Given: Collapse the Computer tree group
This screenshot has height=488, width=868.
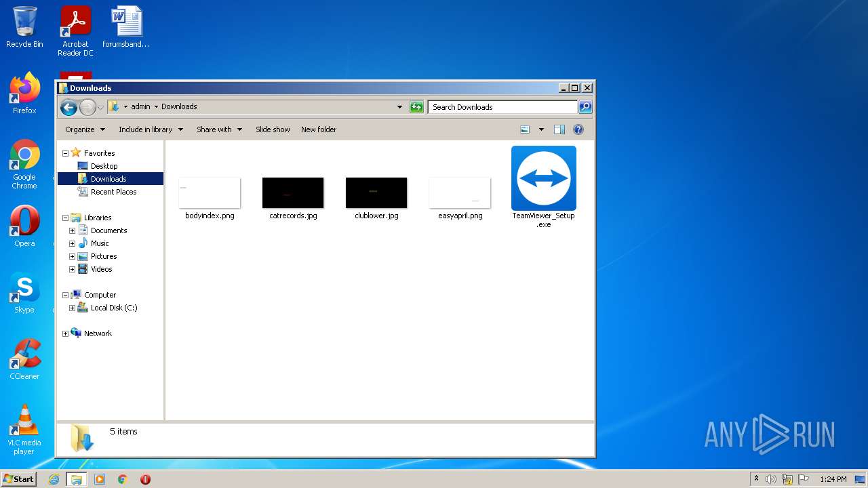Looking at the screenshot, I should click(65, 295).
